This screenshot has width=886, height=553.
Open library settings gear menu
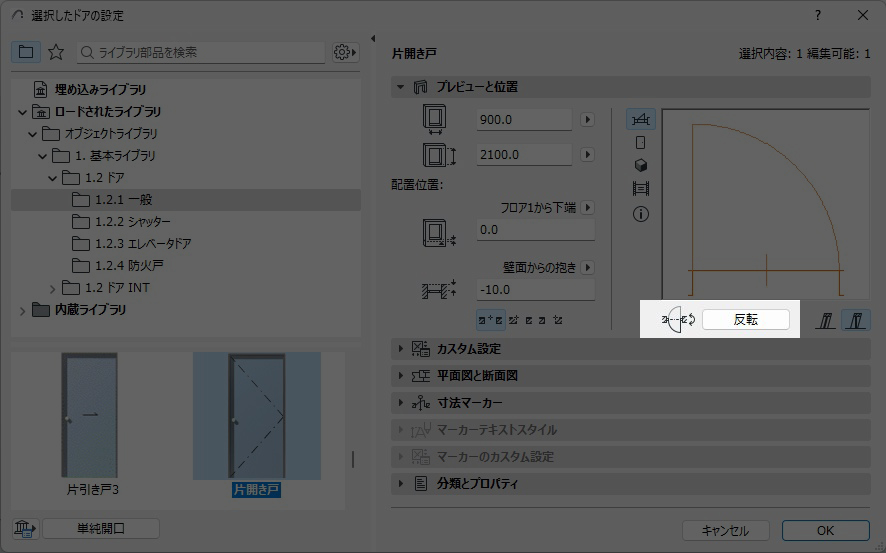[x=345, y=52]
